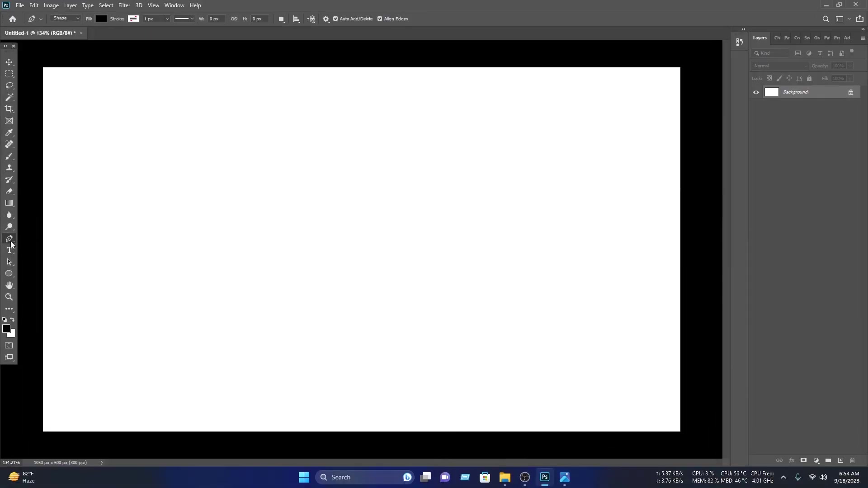Open the Normal blend mode dropdown
Image resolution: width=868 pixels, height=488 pixels.
coord(780,66)
